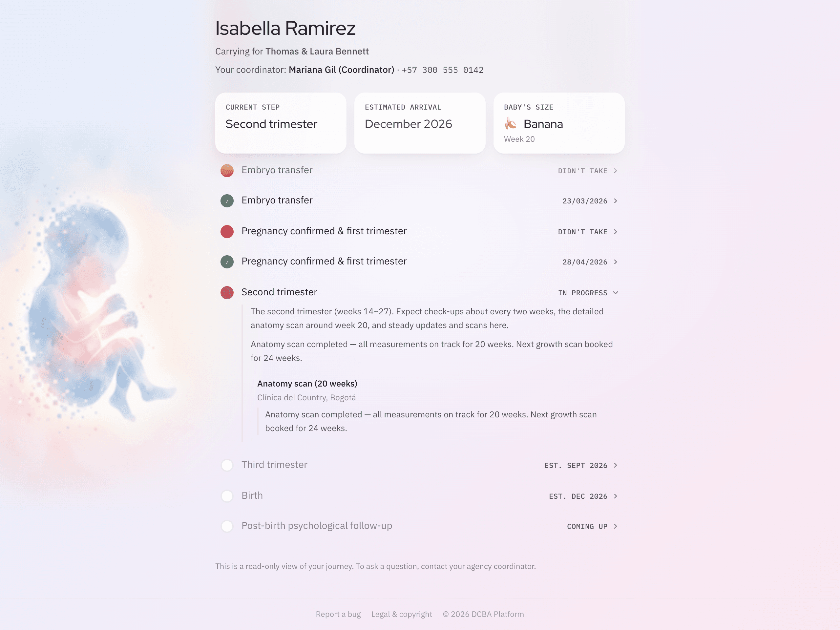Open the Legal & copyright link
This screenshot has width=840, height=630.
pos(402,614)
